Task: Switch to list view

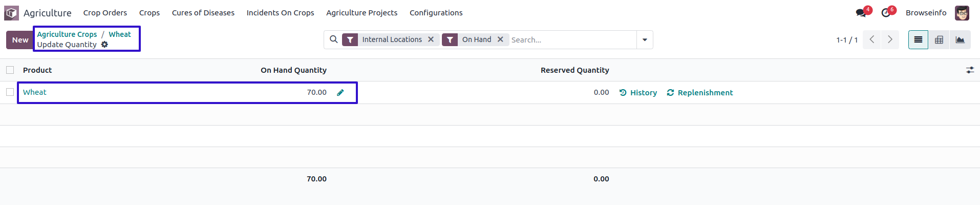Action: pyautogui.click(x=918, y=40)
